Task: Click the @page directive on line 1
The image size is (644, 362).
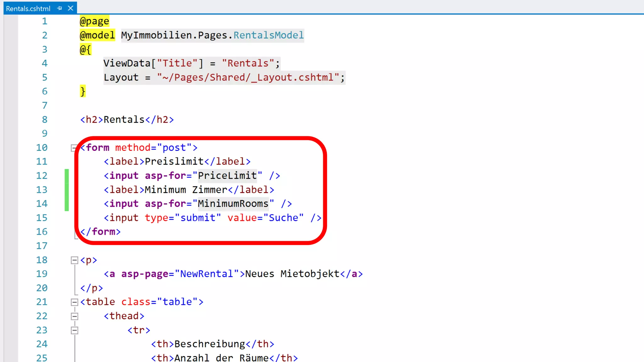Action: [94, 21]
